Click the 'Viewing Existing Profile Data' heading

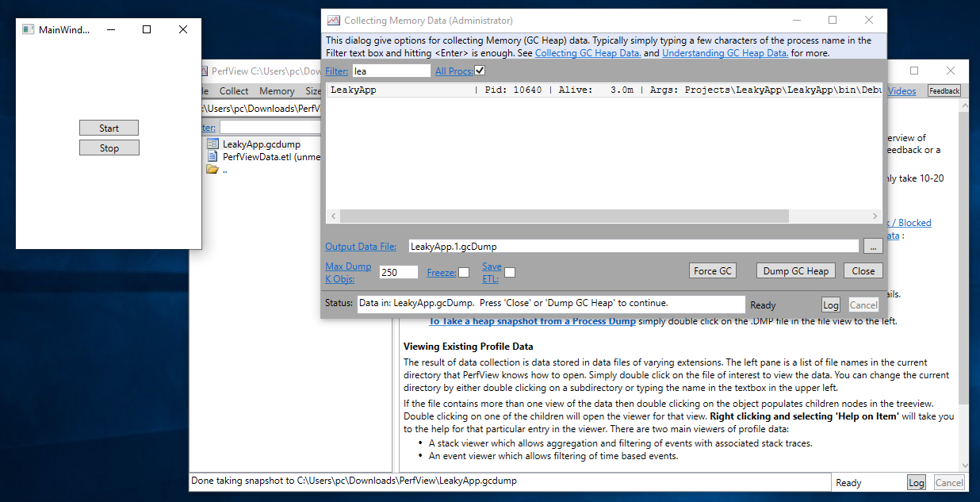tap(469, 347)
